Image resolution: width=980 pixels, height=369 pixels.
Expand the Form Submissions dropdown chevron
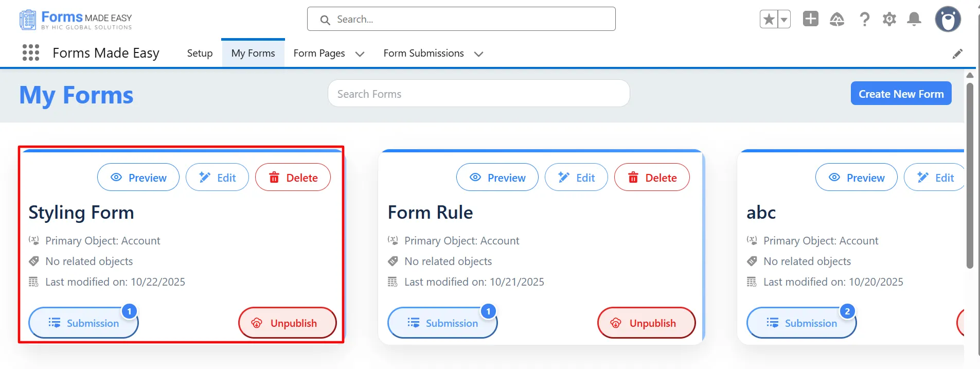tap(478, 54)
